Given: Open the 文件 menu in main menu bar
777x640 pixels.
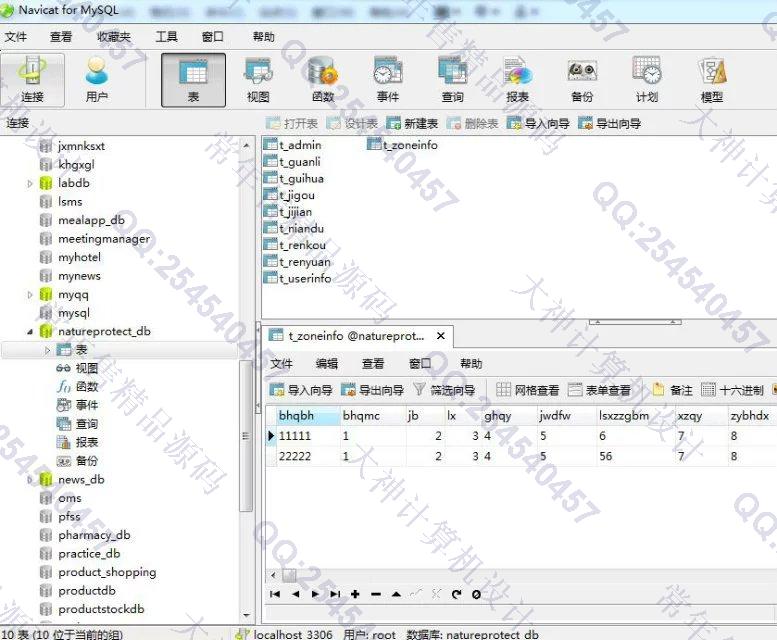Looking at the screenshot, I should click(x=16, y=37).
